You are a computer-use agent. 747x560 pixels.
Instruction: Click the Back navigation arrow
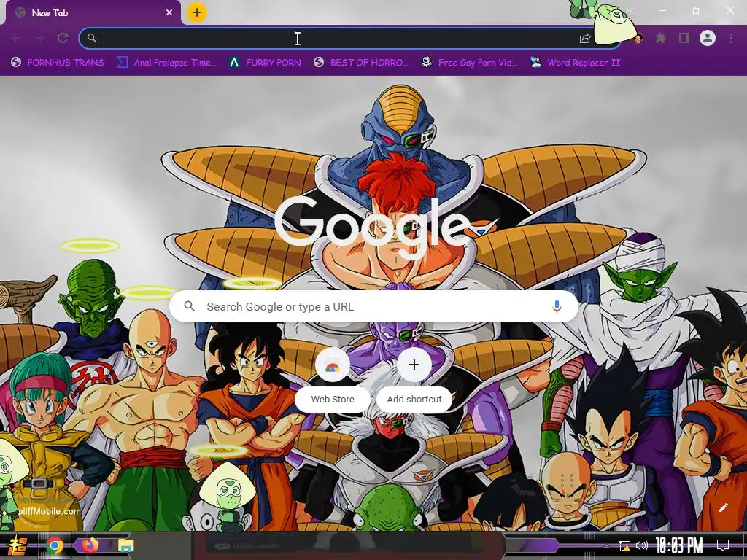[x=16, y=38]
